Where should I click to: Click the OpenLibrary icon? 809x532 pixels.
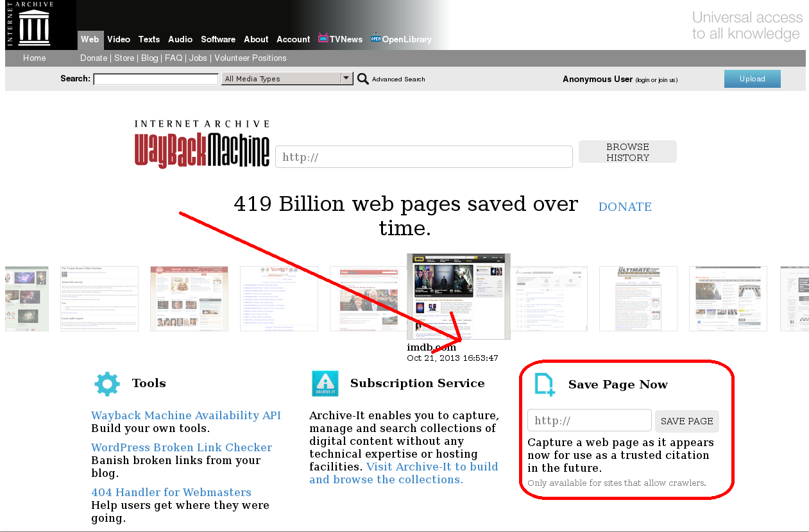click(375, 38)
